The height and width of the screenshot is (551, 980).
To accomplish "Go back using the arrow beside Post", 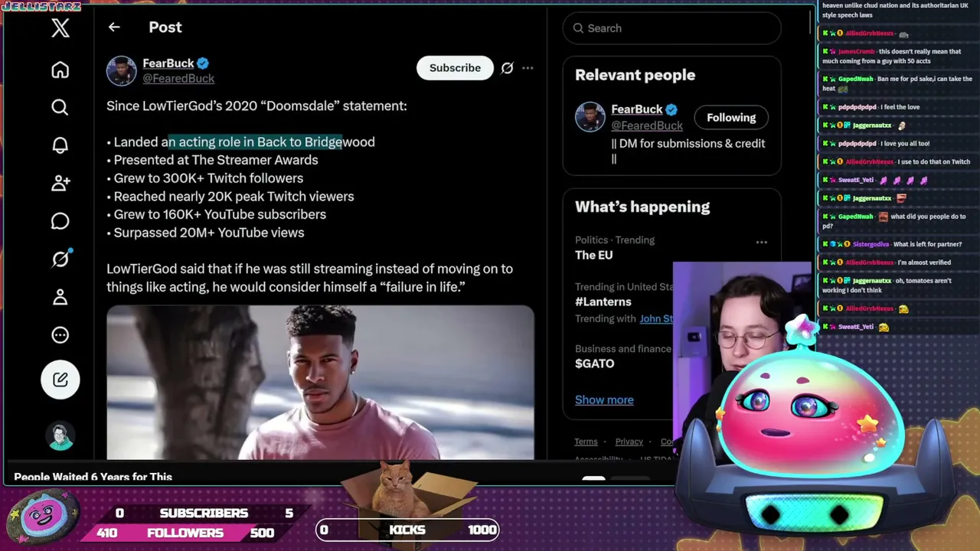I will 114,28.
